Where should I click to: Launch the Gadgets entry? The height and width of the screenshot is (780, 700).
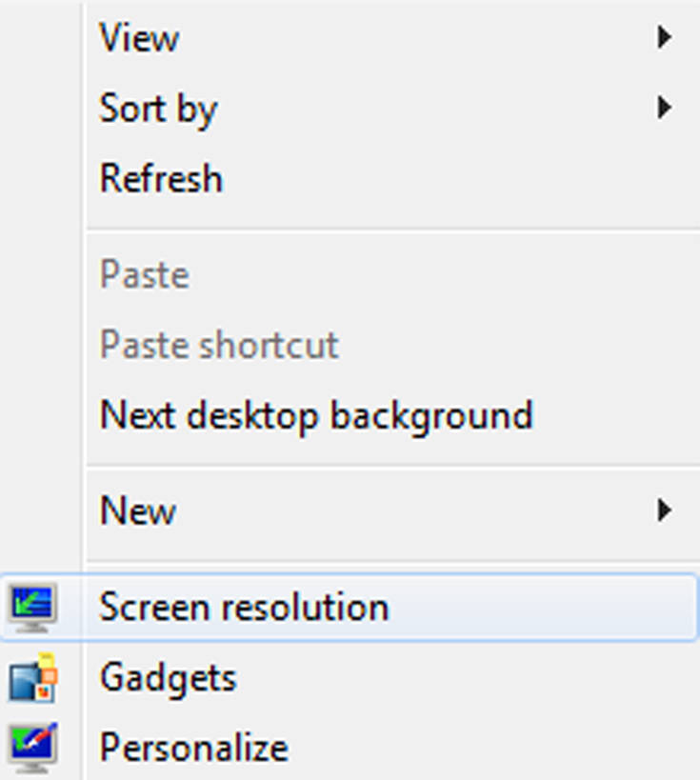[x=350, y=677]
